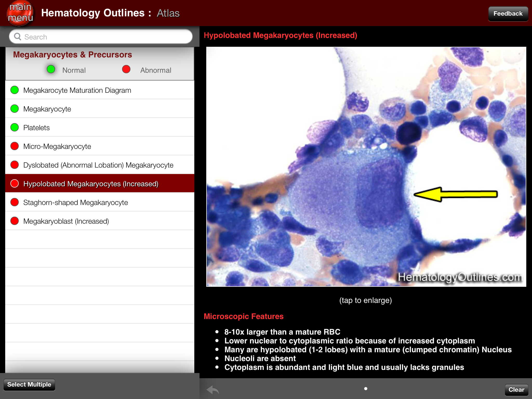The width and height of the screenshot is (532, 399).
Task: Select the Hypolobated Megakaryocytes (Increased) row
Action: tap(91, 184)
